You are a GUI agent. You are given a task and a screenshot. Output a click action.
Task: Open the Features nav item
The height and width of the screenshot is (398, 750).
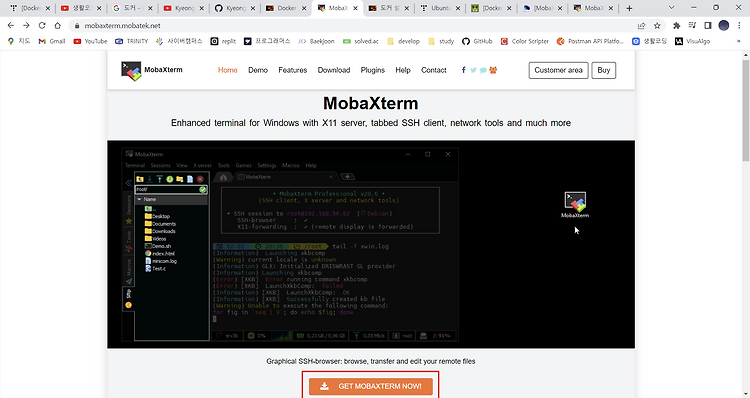coord(293,70)
